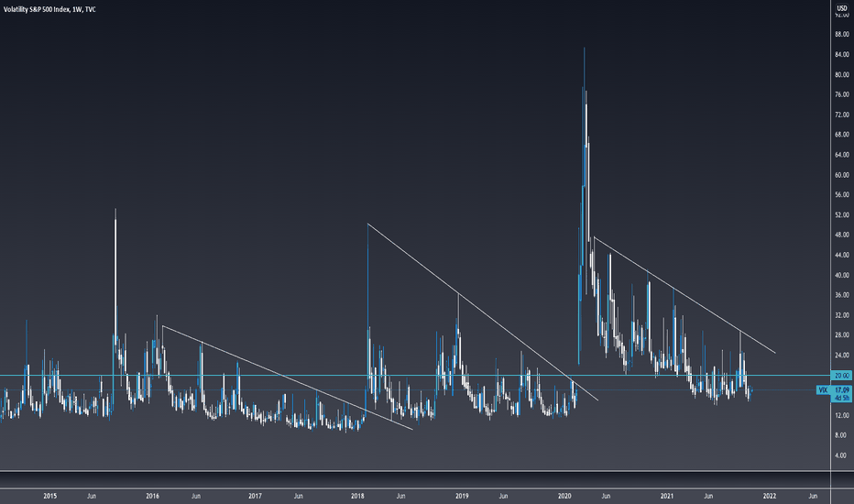
Task: Select the trend line descending from 2018 to 2020
Action: 483,312
